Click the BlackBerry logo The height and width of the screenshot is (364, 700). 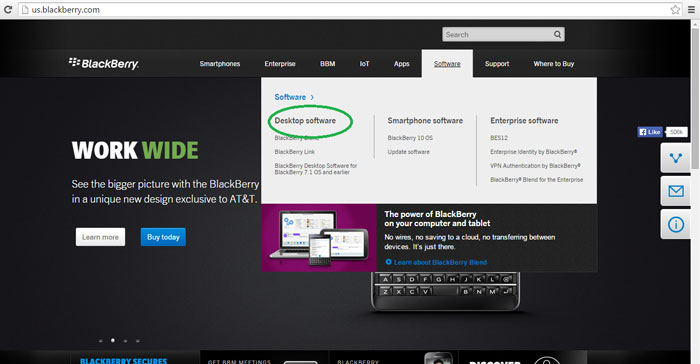[x=104, y=63]
